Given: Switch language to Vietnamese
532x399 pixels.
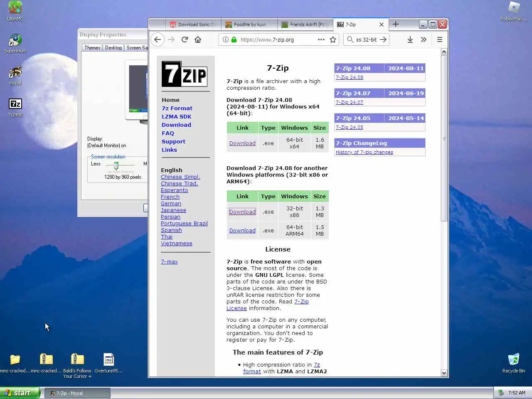Looking at the screenshot, I should [x=177, y=244].
